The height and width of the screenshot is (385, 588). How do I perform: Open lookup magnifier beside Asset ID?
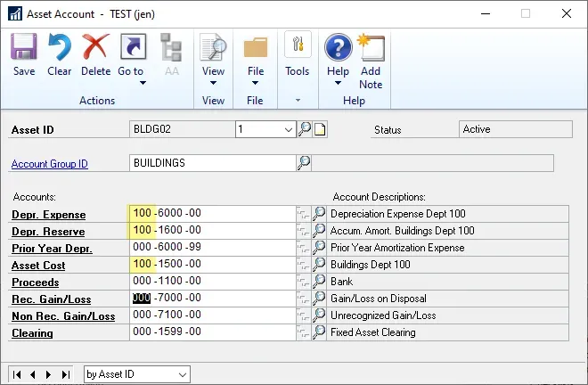pos(305,129)
